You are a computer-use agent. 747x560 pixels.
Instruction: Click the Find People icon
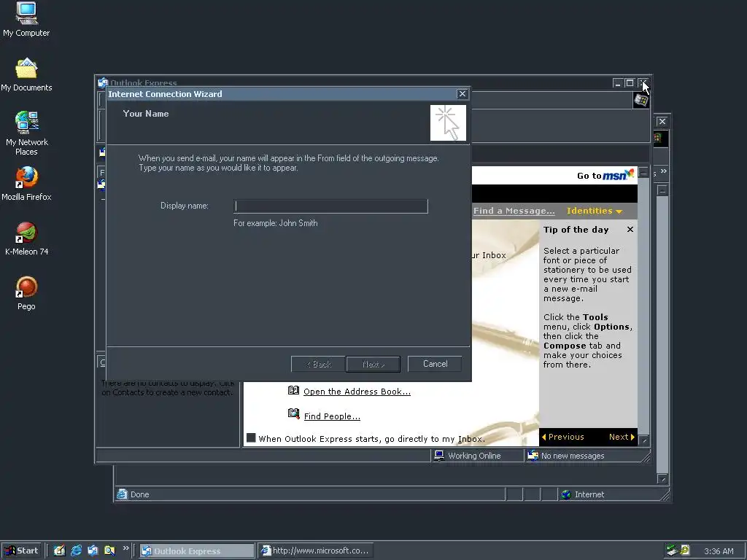(x=293, y=413)
